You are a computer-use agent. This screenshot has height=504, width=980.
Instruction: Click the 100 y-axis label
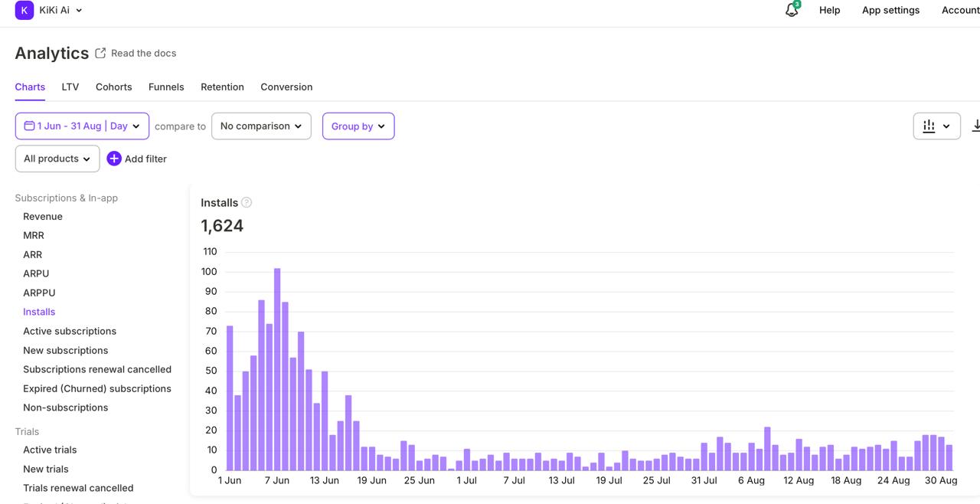(209, 271)
